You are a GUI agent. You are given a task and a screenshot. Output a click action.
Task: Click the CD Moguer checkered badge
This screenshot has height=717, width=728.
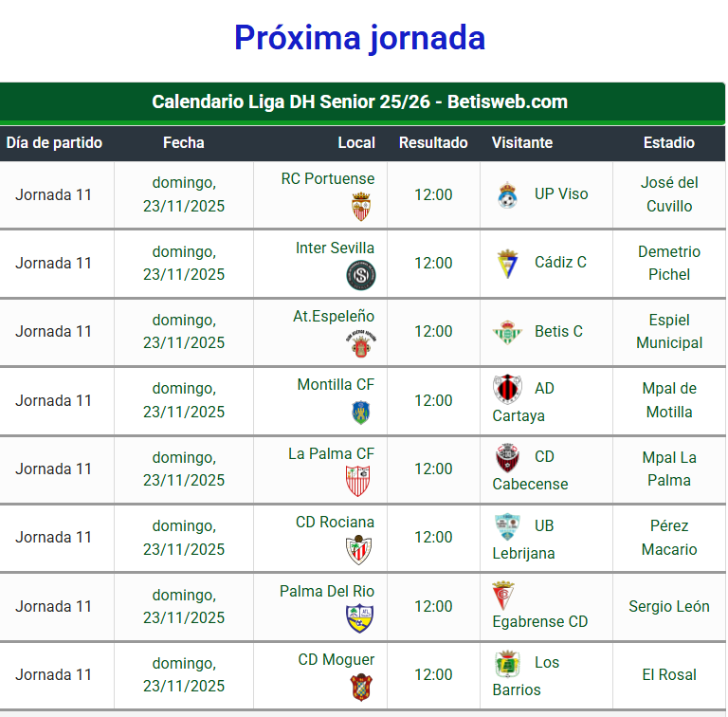[x=361, y=688]
